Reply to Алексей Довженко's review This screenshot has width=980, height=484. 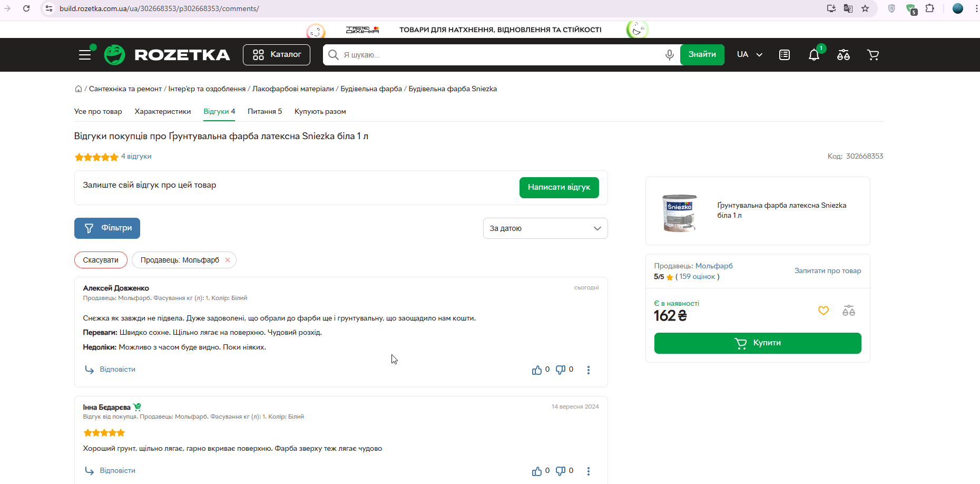tap(111, 369)
